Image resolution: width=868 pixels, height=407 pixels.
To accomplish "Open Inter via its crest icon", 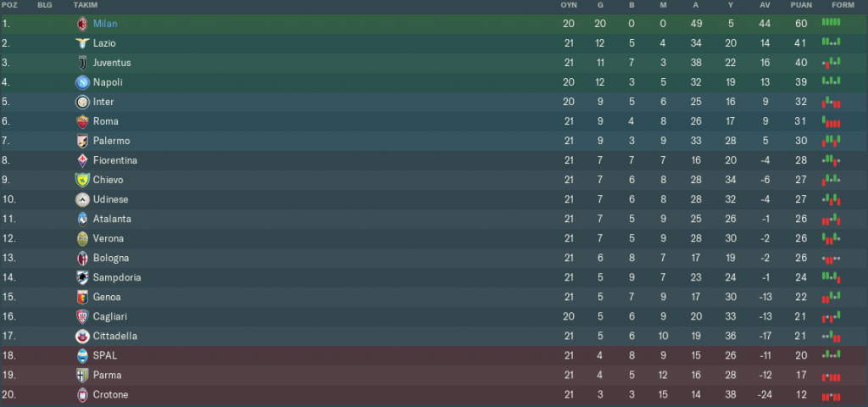I will point(82,102).
